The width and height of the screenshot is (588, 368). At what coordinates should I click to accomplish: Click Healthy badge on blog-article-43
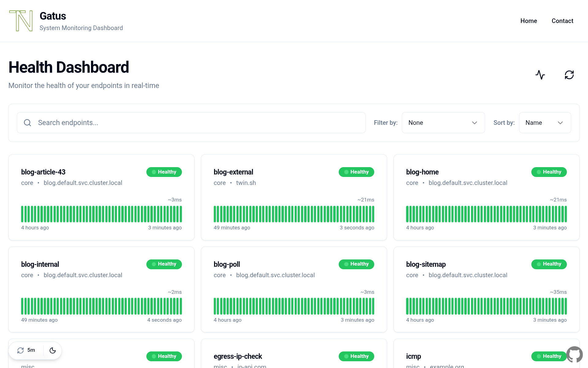tap(164, 172)
